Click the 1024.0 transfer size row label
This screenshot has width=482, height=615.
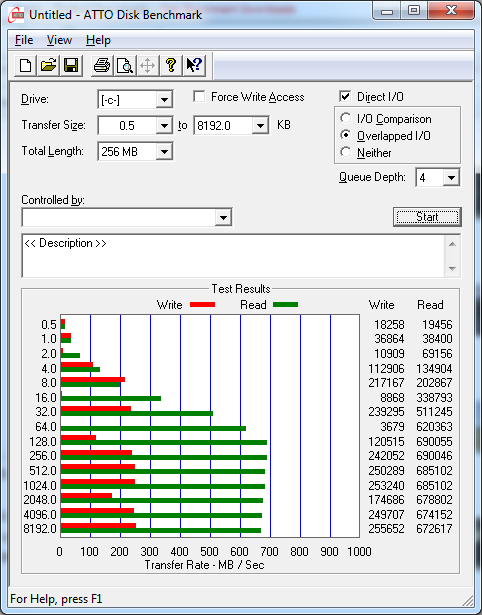pos(40,486)
